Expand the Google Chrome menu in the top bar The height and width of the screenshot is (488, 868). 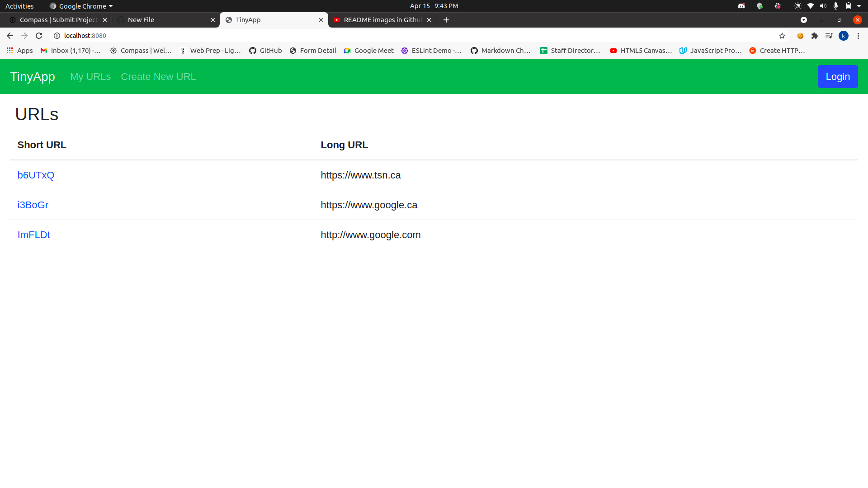click(x=80, y=6)
